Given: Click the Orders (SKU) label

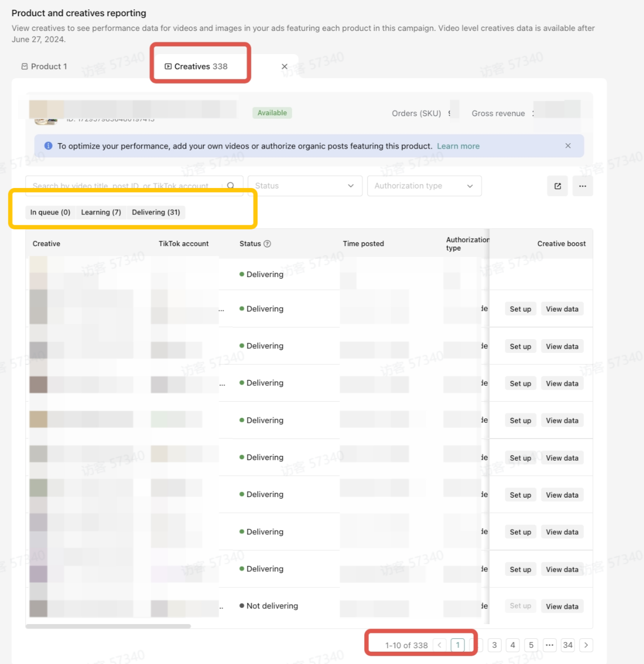Looking at the screenshot, I should pyautogui.click(x=416, y=113).
